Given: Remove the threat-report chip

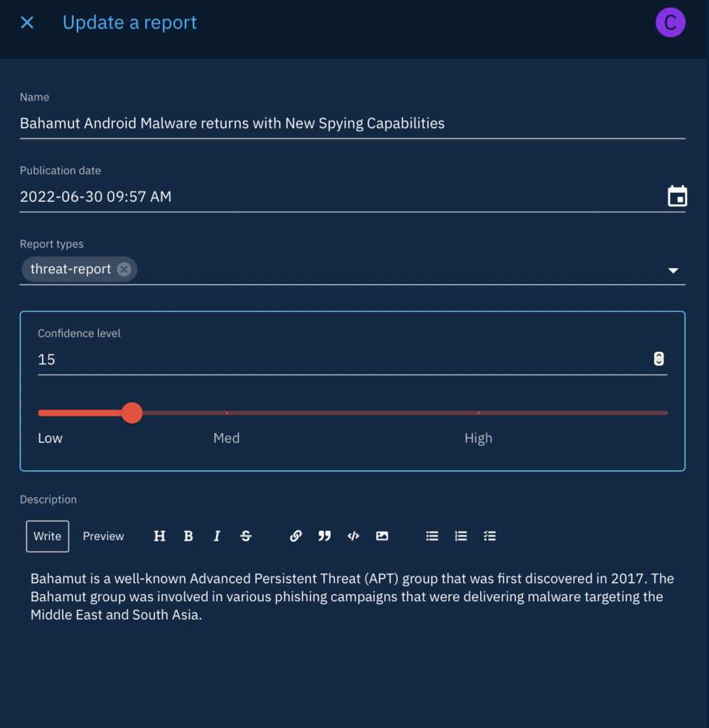Looking at the screenshot, I should (x=124, y=269).
